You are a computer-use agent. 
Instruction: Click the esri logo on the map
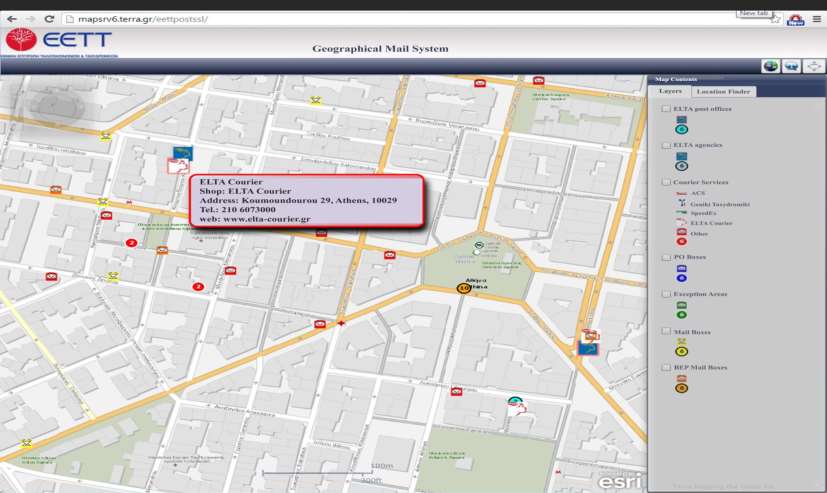[620, 480]
